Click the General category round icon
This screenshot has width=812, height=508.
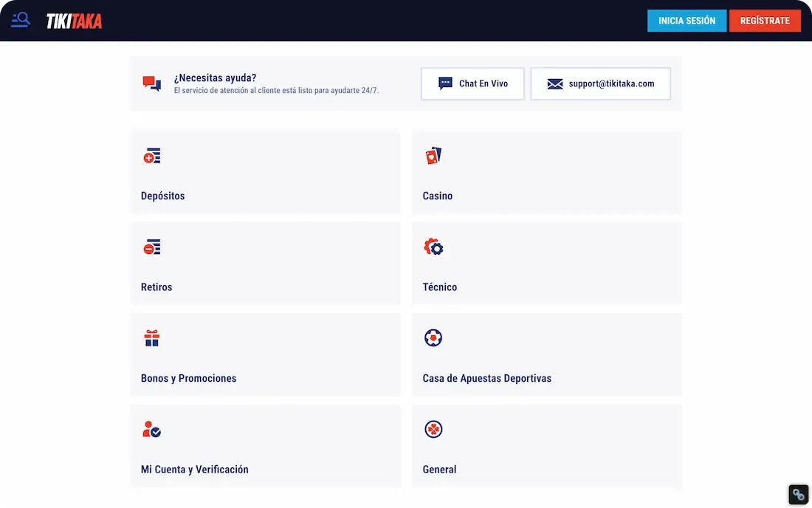coord(433,429)
